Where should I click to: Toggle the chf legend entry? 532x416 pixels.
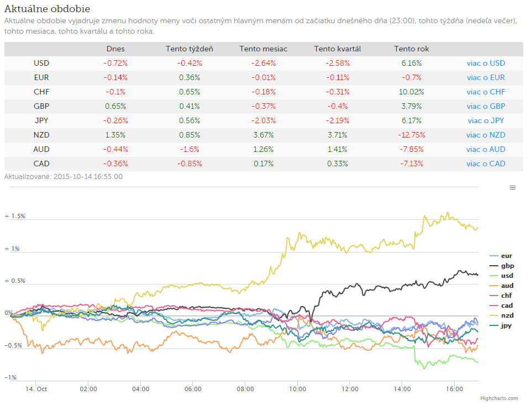501,295
